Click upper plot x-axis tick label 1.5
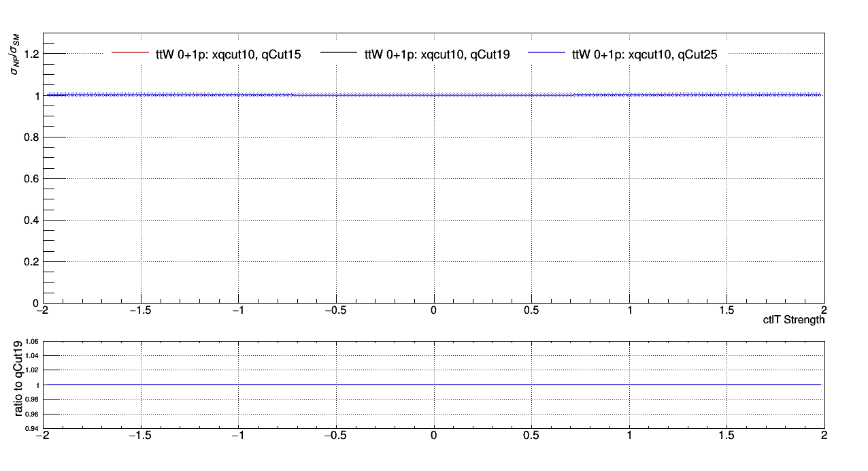 pos(727,310)
